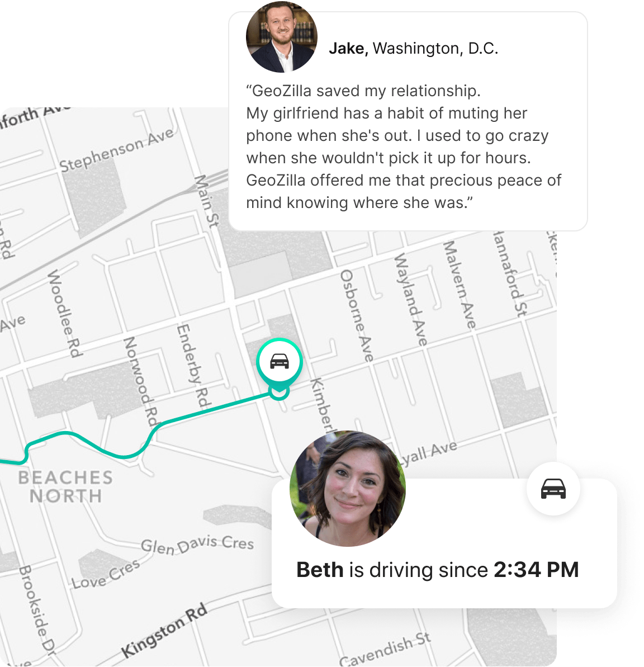Viewport: 644px width, 667px height.
Task: Click "Beth is driving since 2:34 PM" text
Action: pyautogui.click(x=437, y=570)
